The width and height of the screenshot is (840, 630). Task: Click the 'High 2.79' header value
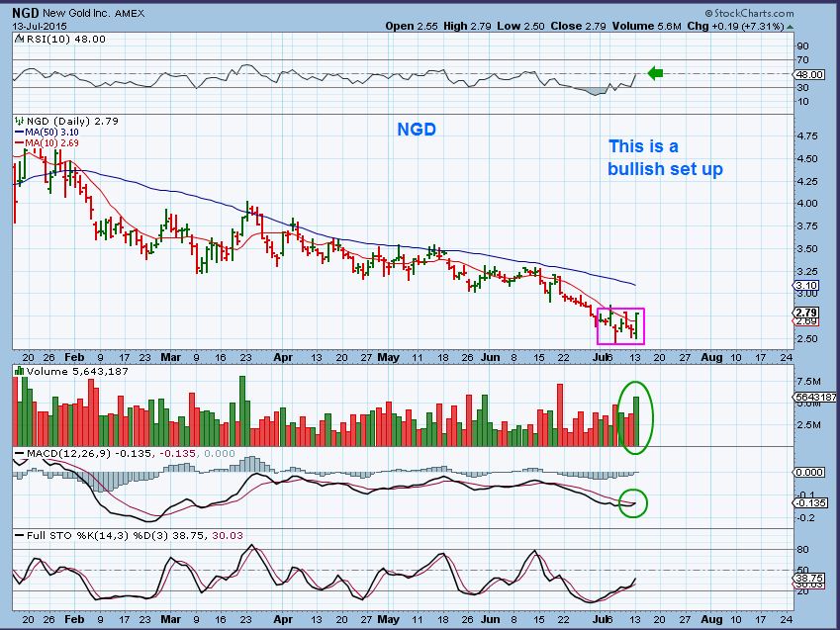(x=467, y=26)
